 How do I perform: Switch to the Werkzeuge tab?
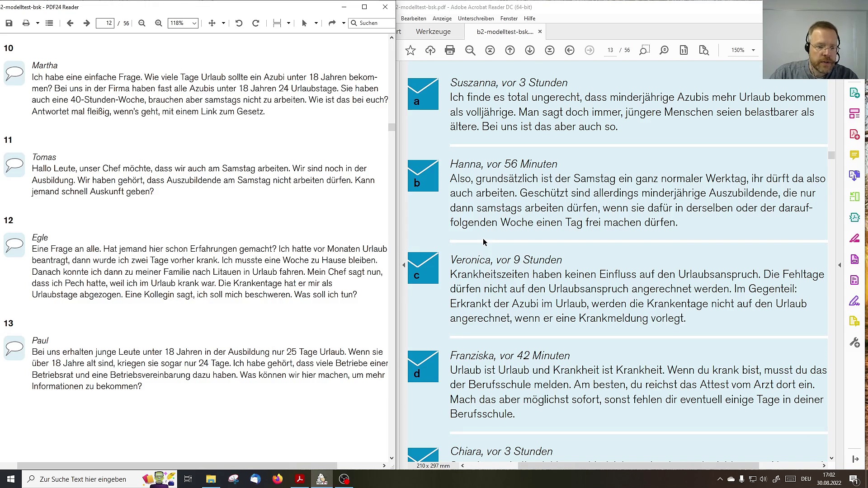tap(433, 32)
